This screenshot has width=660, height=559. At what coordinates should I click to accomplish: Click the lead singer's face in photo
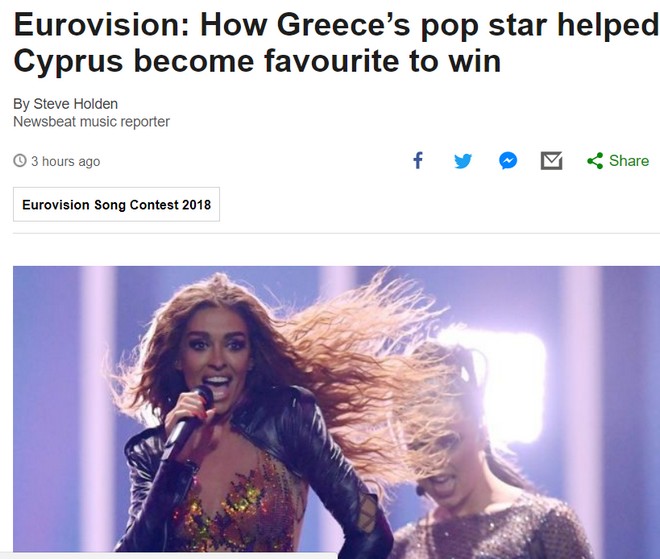coord(214,354)
